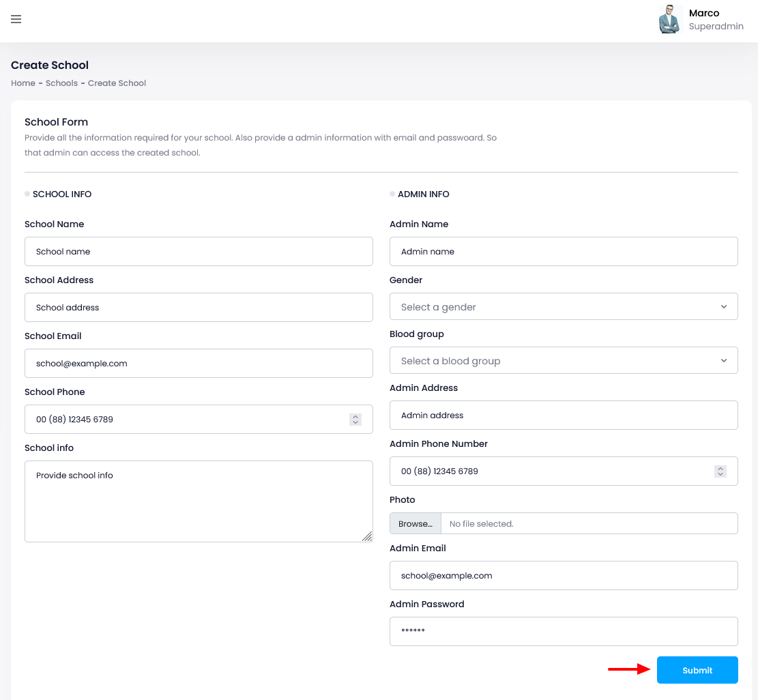Open the hamburger sidebar menu
The width and height of the screenshot is (758, 700).
(16, 19)
